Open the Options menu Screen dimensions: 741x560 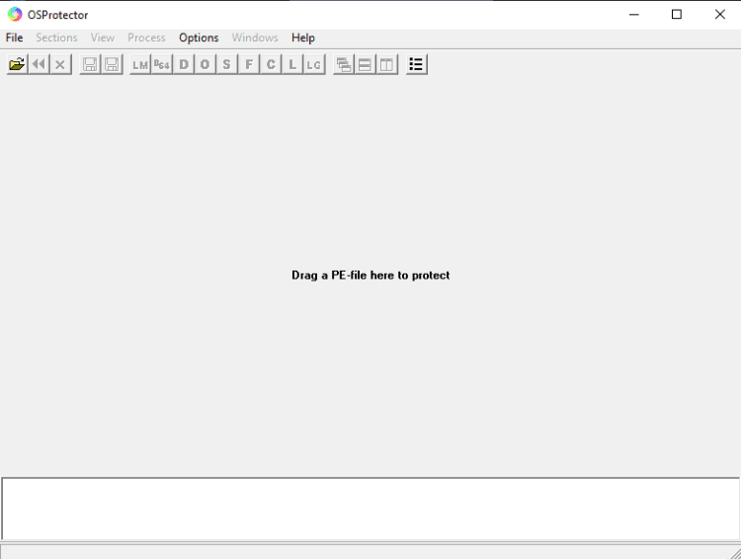click(x=199, y=38)
